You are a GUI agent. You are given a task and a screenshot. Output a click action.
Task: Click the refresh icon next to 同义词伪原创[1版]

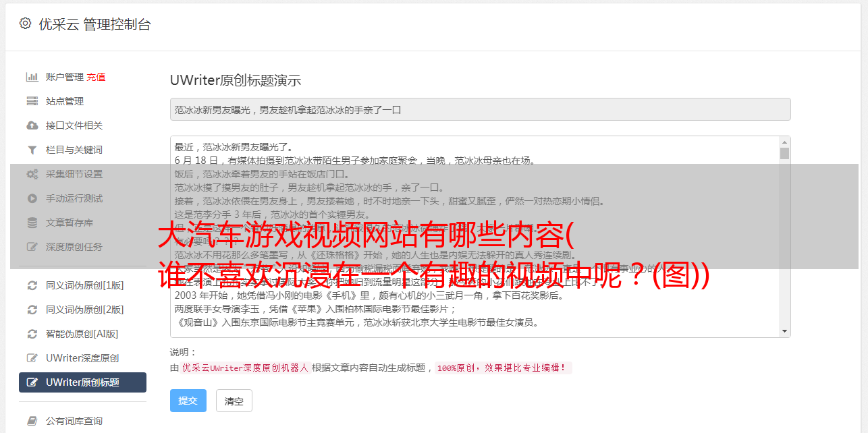point(32,285)
